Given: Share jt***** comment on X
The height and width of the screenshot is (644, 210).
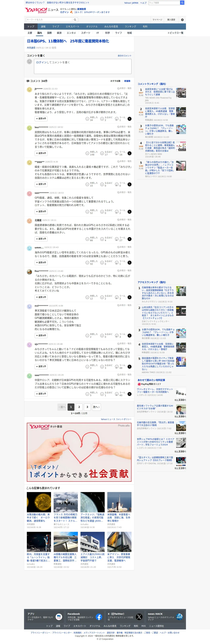Looking at the screenshot, I should pos(130,119).
